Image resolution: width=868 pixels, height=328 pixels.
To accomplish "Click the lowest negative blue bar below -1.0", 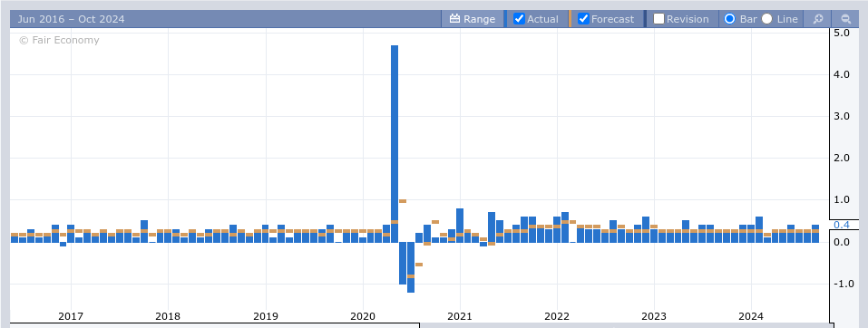I will pos(411,267).
